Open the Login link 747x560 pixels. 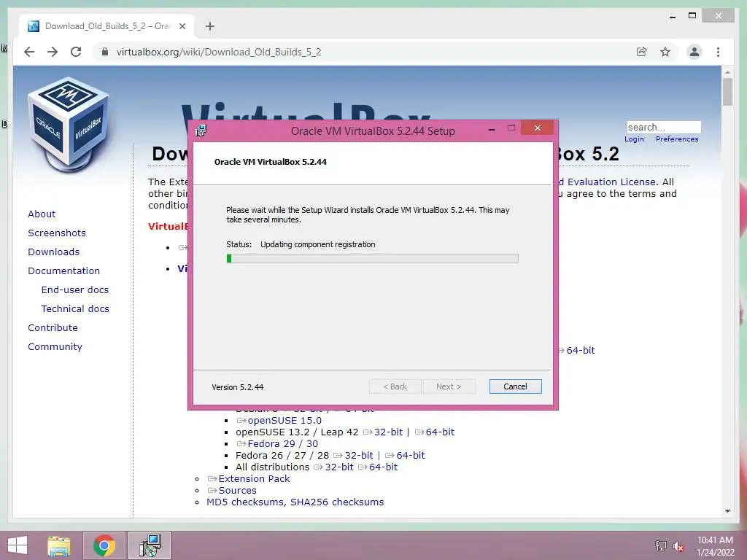[634, 139]
